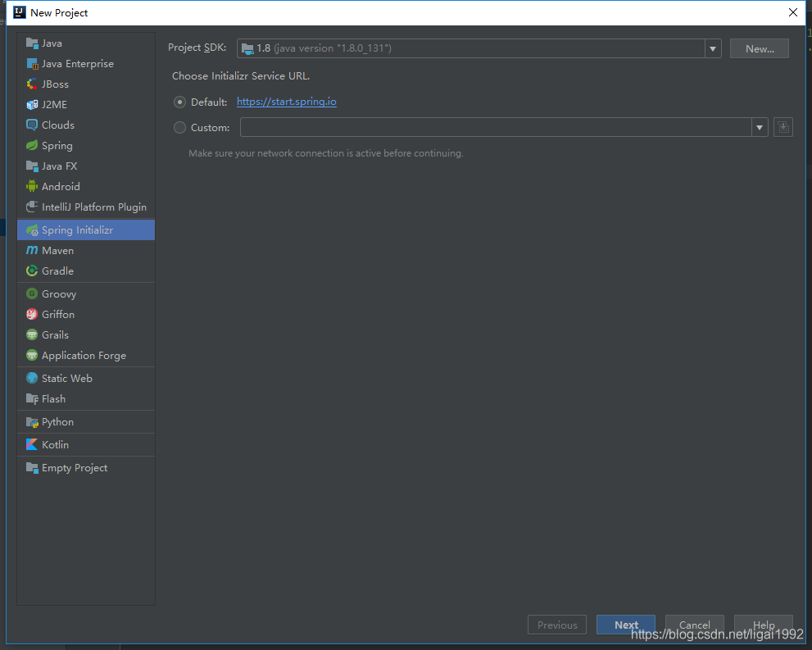Select the Clouds label
812x650 pixels.
(x=58, y=125)
